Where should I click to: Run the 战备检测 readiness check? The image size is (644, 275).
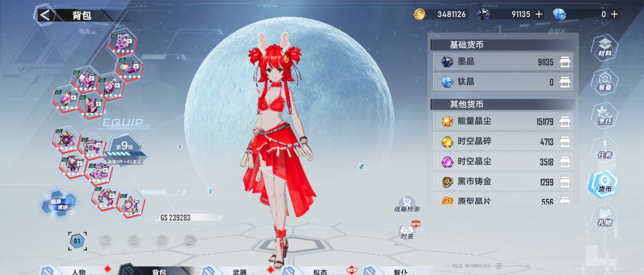407,203
